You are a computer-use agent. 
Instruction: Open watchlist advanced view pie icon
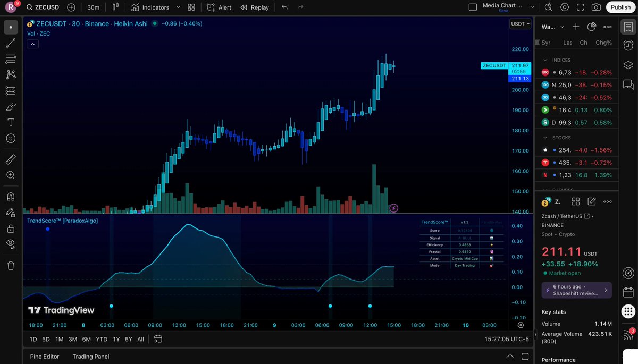(592, 27)
